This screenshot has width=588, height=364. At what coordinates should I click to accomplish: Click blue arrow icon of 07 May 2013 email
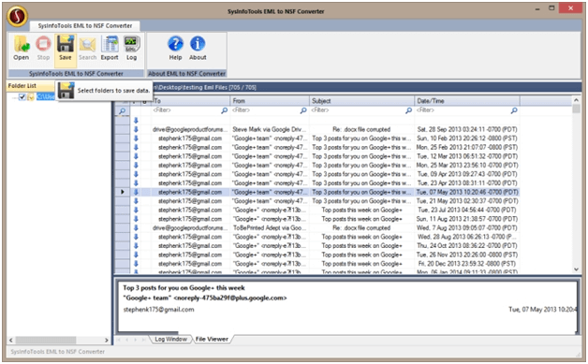[136, 192]
